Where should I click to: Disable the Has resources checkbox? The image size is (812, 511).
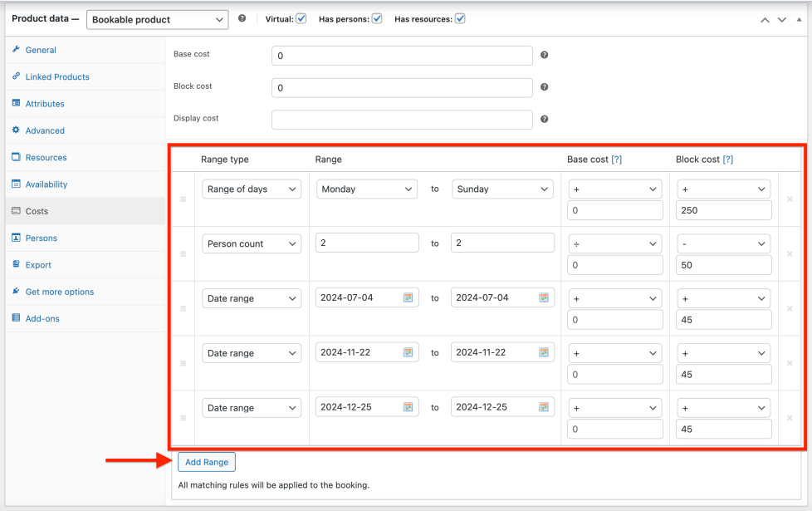[x=460, y=18]
